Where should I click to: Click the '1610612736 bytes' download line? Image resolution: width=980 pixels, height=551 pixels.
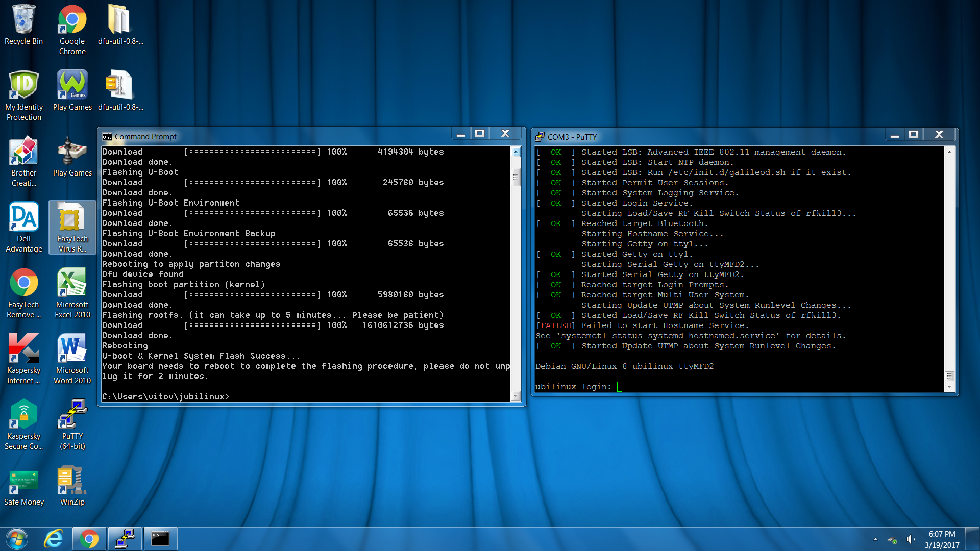[273, 325]
